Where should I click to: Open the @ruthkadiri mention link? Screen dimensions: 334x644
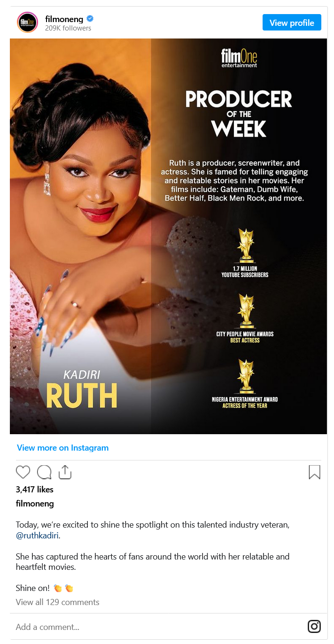tap(38, 536)
